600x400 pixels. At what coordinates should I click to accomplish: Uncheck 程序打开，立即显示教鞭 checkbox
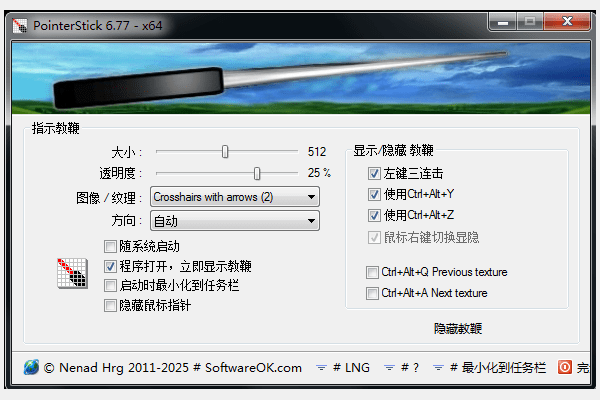click(110, 266)
